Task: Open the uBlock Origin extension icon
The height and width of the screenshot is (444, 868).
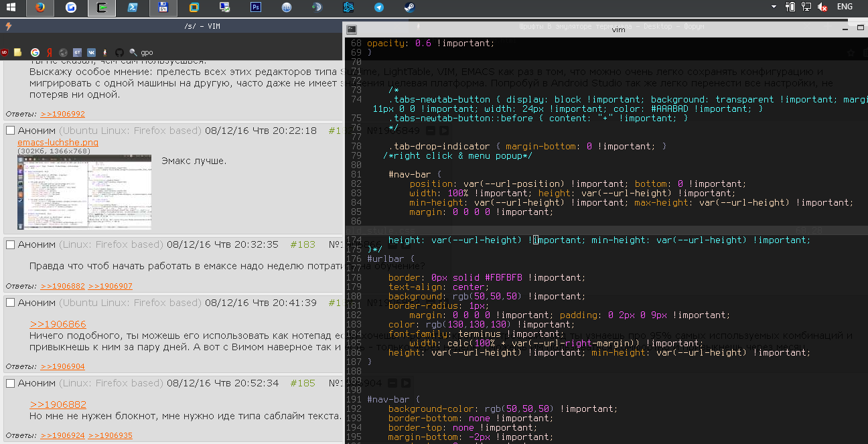Action: point(5,52)
